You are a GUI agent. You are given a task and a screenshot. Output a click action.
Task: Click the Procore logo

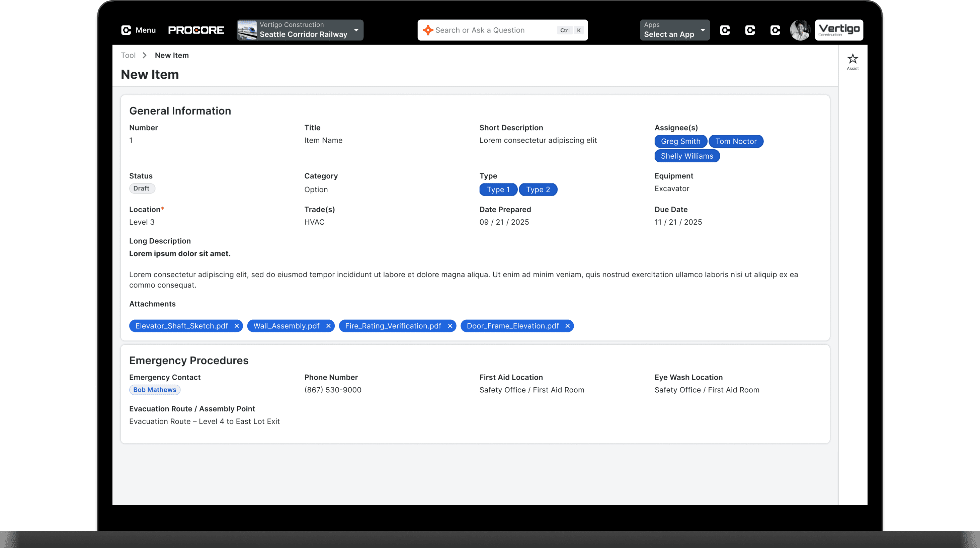[x=196, y=30]
